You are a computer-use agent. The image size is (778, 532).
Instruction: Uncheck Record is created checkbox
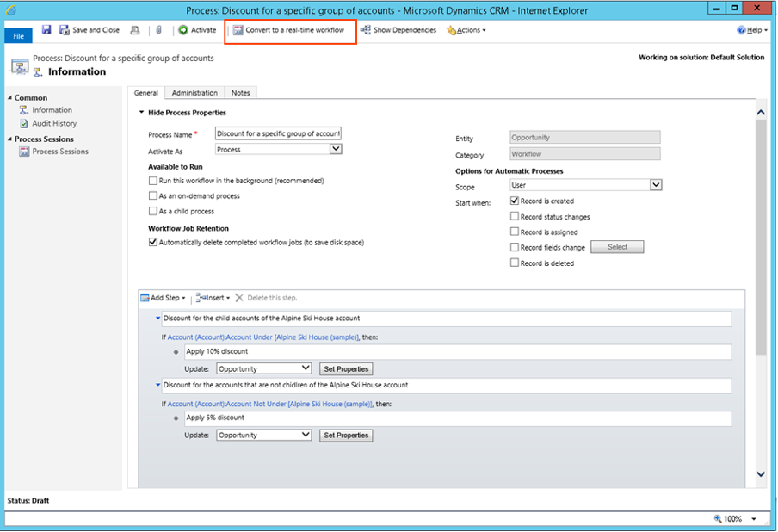515,201
